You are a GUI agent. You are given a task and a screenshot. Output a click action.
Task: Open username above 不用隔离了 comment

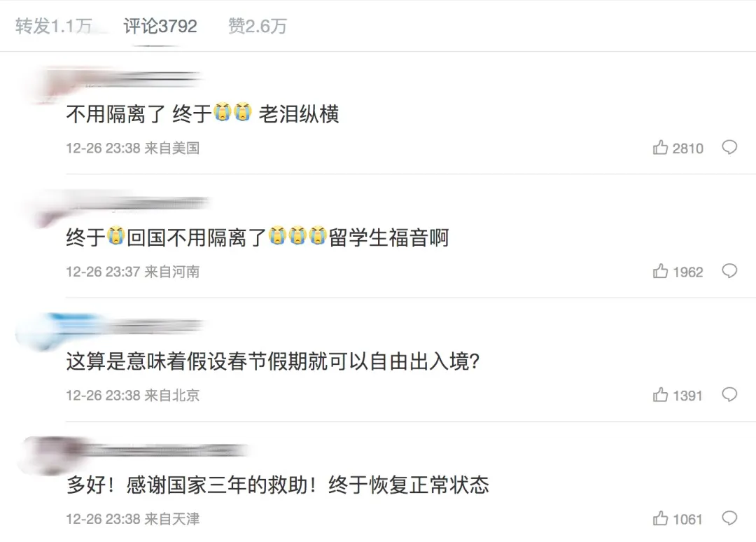click(x=134, y=78)
